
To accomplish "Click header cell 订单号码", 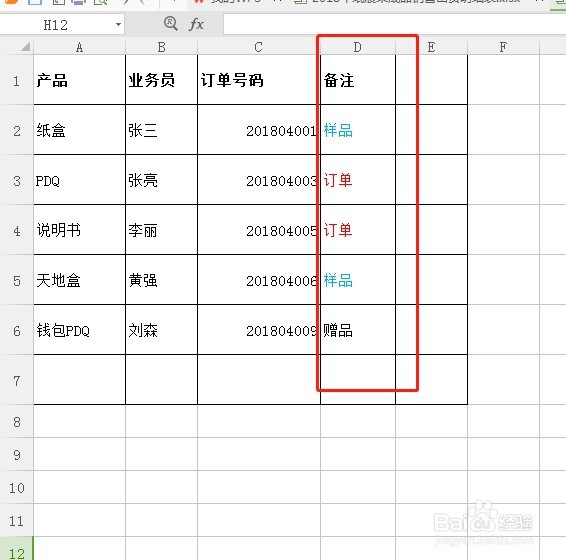I will tap(259, 80).
